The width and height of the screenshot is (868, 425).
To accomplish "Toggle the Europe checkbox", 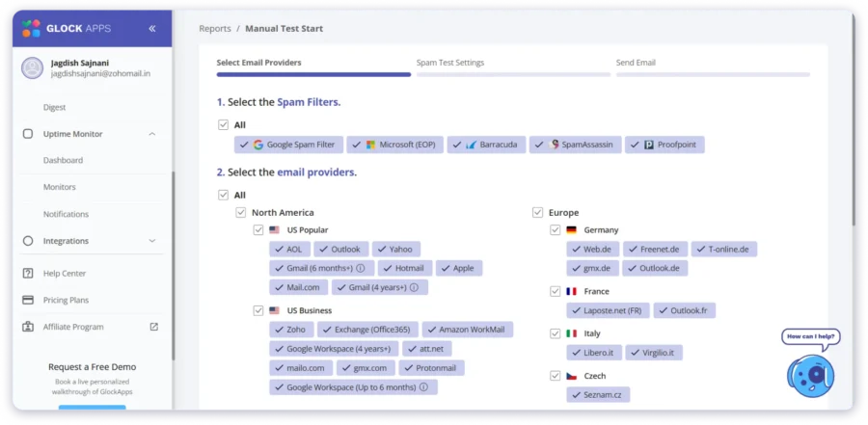I will coord(537,212).
